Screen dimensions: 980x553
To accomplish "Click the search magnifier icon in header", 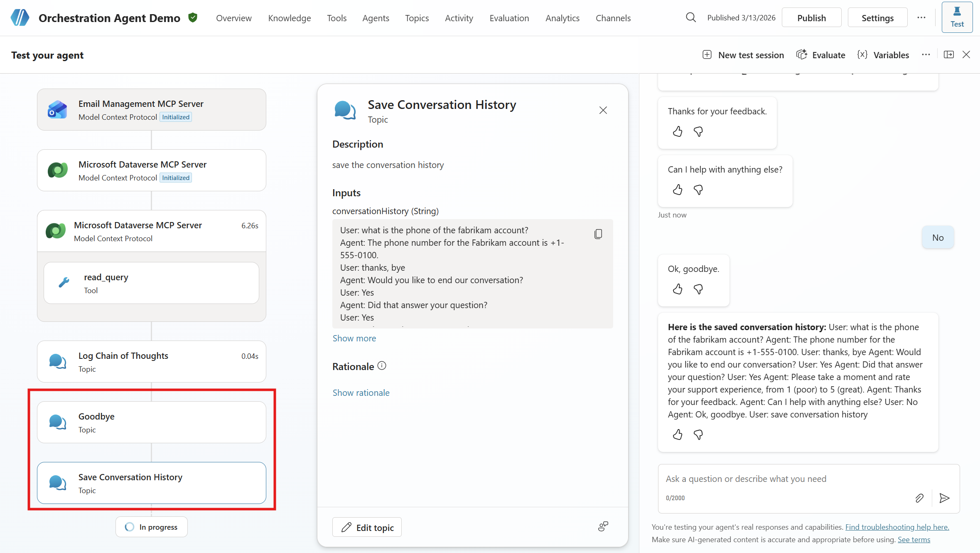I will 690,17.
